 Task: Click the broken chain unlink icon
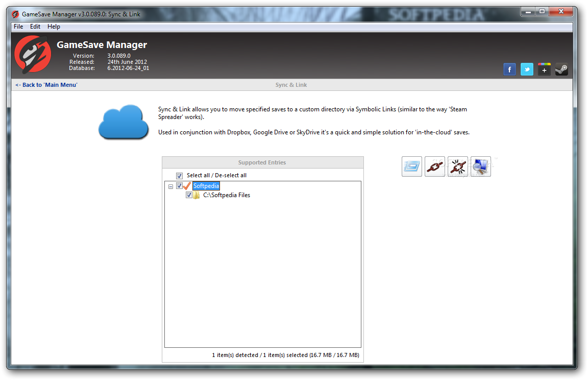coord(458,167)
